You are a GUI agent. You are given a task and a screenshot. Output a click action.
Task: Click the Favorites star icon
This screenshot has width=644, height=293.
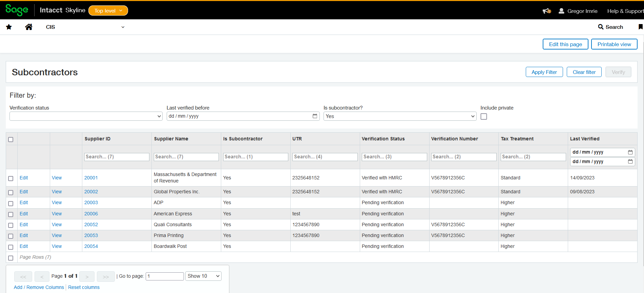[x=9, y=27]
